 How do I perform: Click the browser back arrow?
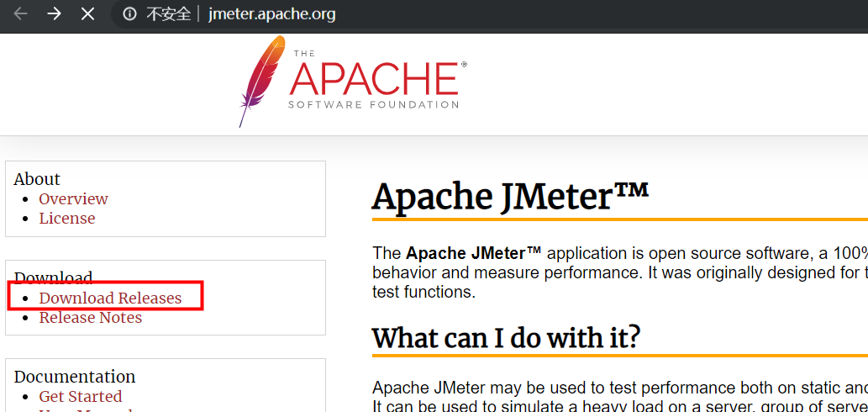(20, 13)
